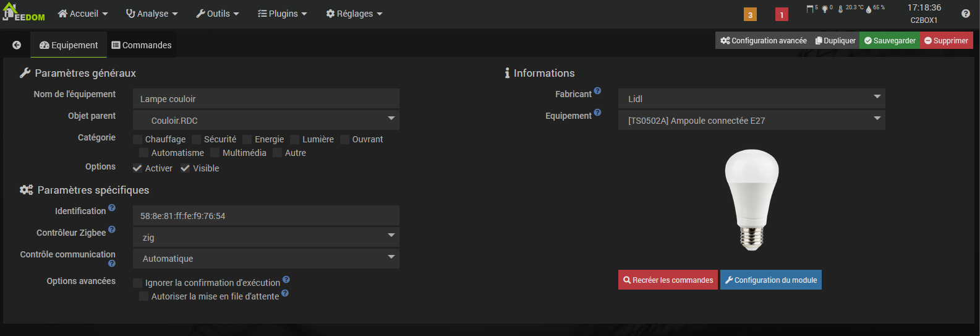Click the light bulb equipment image
The image size is (980, 336).
point(751,199)
